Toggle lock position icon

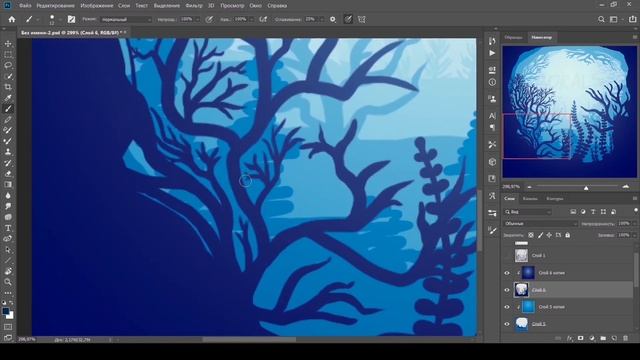point(549,235)
